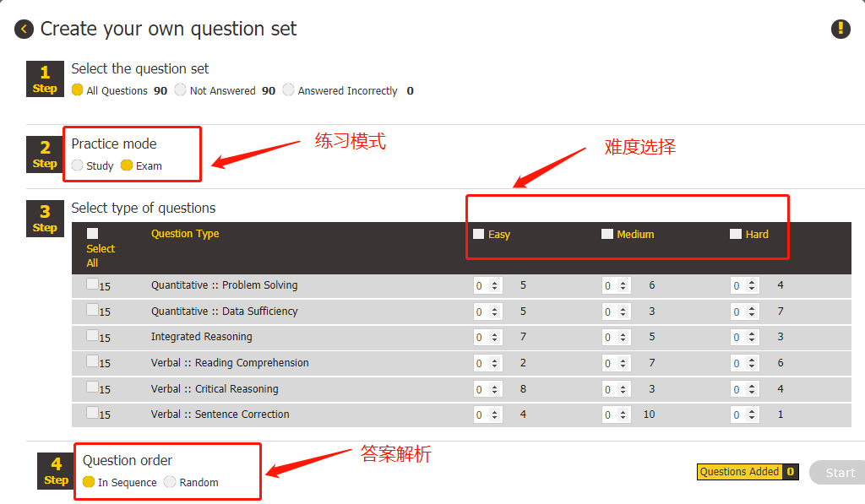Image resolution: width=865 pixels, height=504 pixels.
Task: Adjust the Easy stepper for Problem Solving
Action: coord(496,286)
